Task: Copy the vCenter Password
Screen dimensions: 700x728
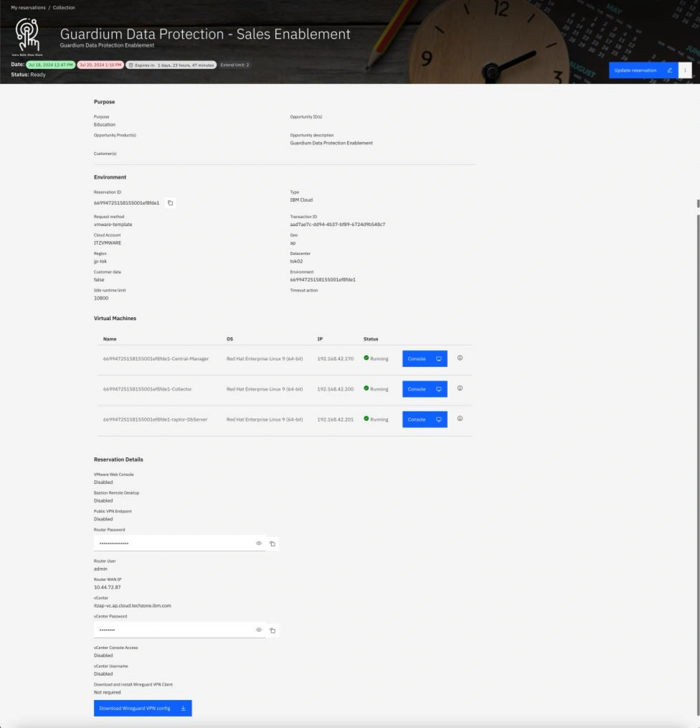Action: pyautogui.click(x=272, y=630)
